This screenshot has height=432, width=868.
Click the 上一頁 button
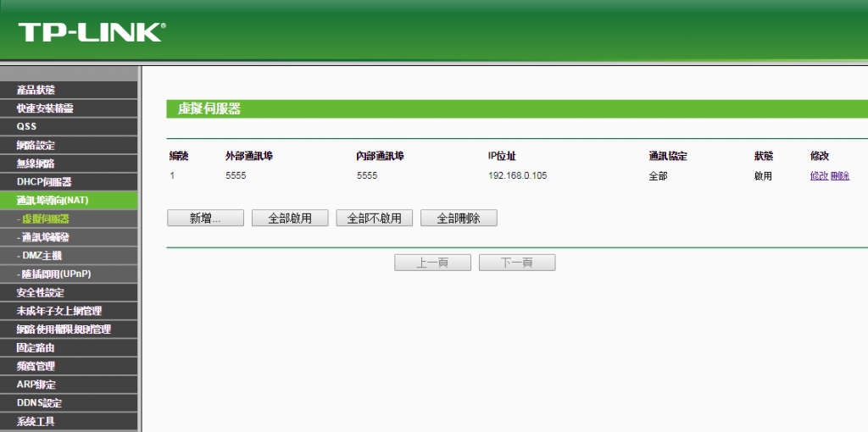(x=433, y=263)
